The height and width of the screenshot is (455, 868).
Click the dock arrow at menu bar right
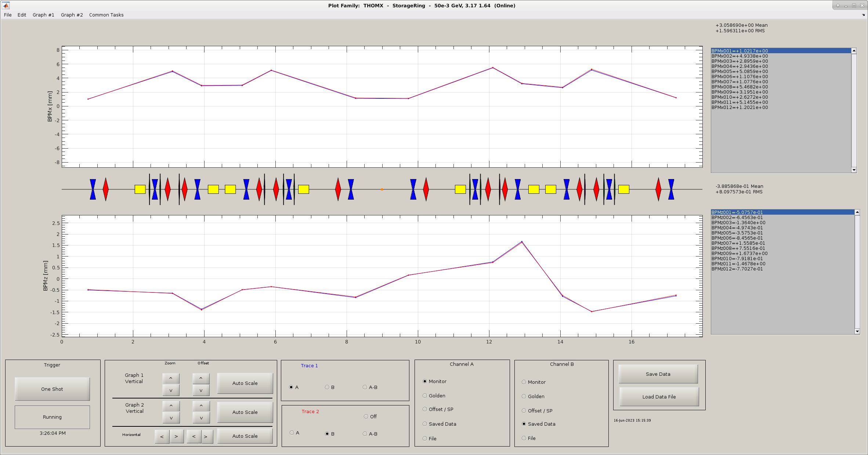pos(863,15)
